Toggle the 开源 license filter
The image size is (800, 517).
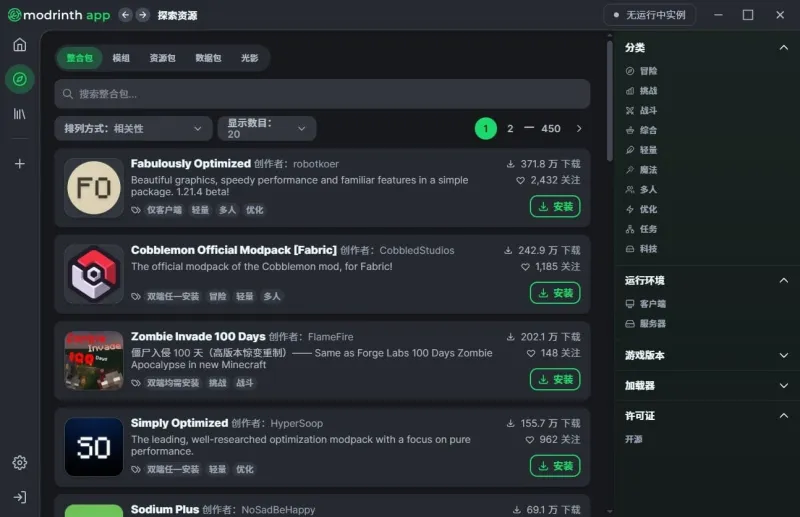[634, 439]
